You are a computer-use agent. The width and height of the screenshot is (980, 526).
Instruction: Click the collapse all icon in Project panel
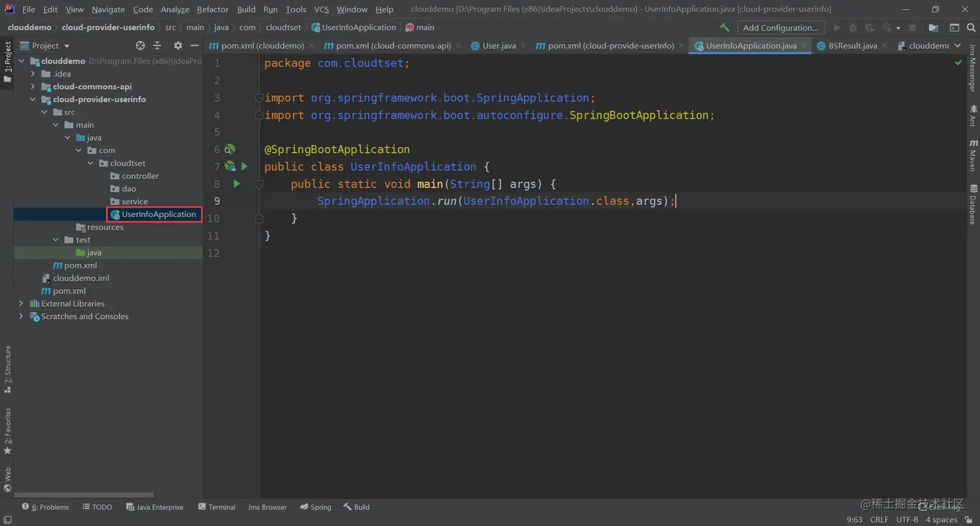point(157,45)
